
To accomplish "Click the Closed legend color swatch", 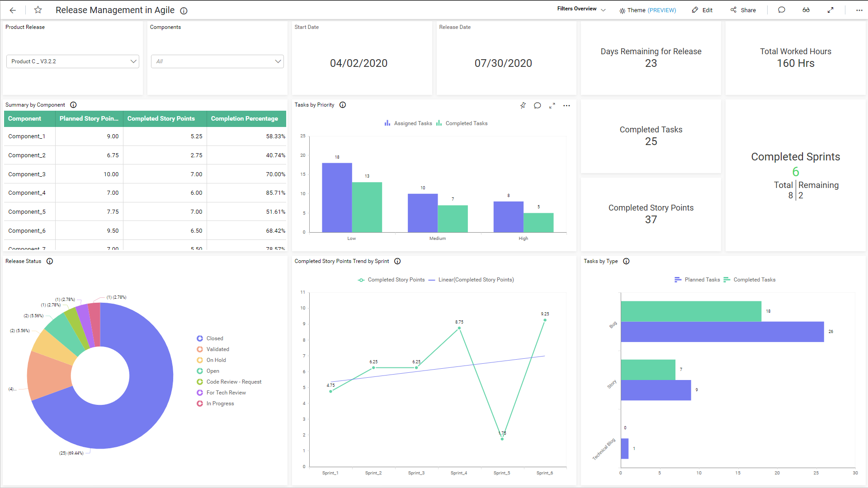I will click(x=200, y=338).
